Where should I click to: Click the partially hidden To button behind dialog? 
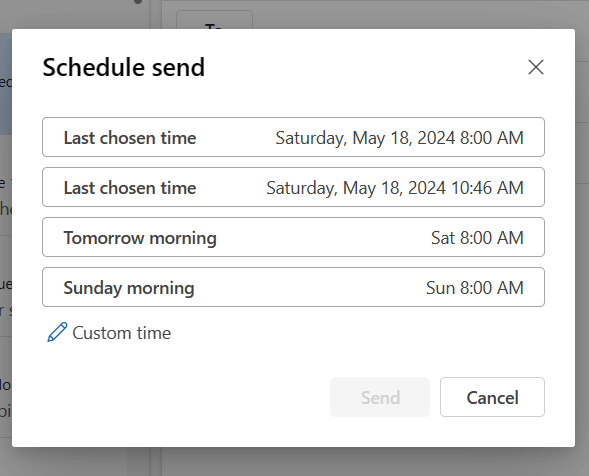pyautogui.click(x=214, y=20)
